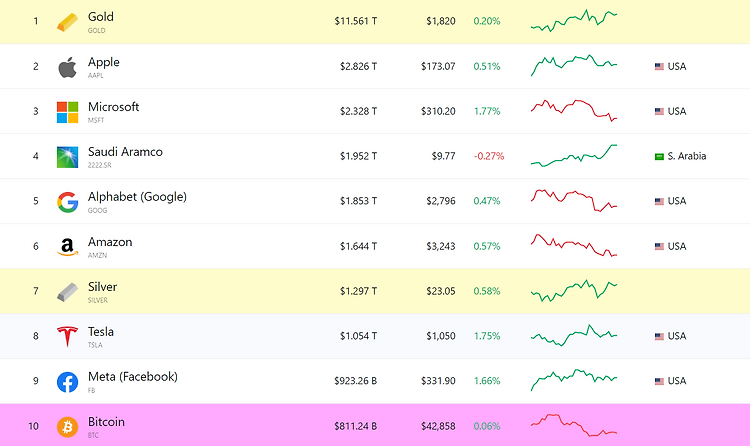This screenshot has height=446, width=750.
Task: Click the USA flag in Meta row
Action: click(x=659, y=381)
